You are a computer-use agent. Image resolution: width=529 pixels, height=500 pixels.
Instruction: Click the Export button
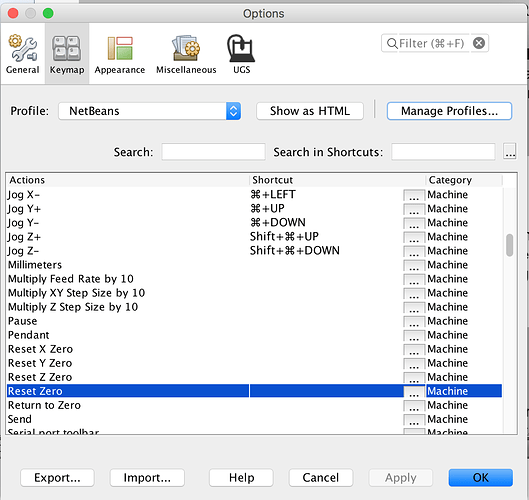[x=57, y=477]
